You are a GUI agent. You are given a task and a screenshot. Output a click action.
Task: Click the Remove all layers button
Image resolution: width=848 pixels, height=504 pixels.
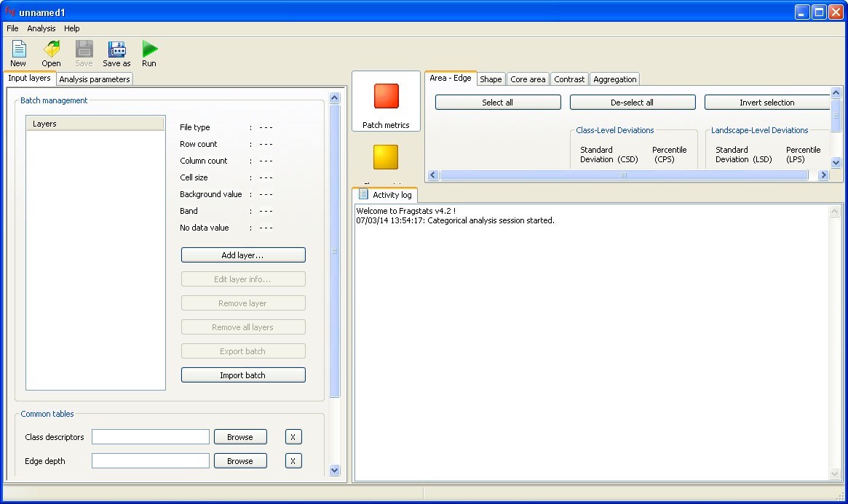[243, 327]
